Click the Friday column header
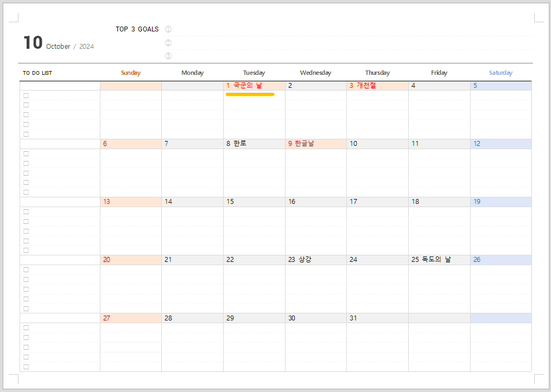This screenshot has width=551, height=392. (x=439, y=73)
